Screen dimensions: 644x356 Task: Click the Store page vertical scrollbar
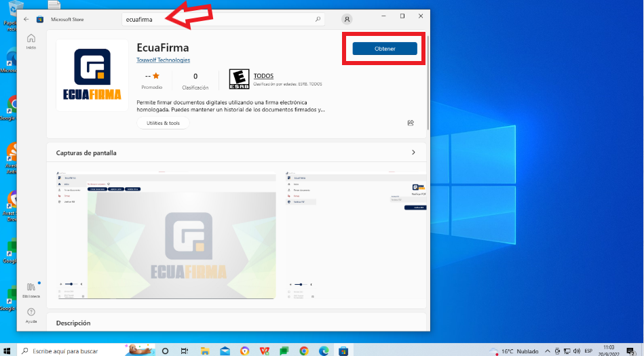(x=428, y=82)
